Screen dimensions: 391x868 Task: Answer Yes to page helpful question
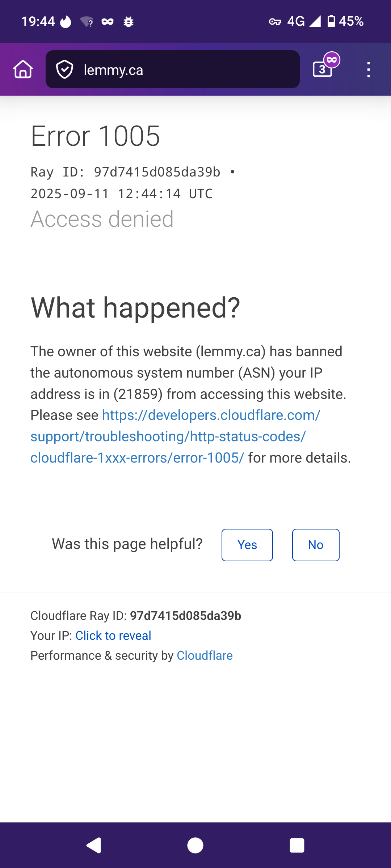[247, 545]
